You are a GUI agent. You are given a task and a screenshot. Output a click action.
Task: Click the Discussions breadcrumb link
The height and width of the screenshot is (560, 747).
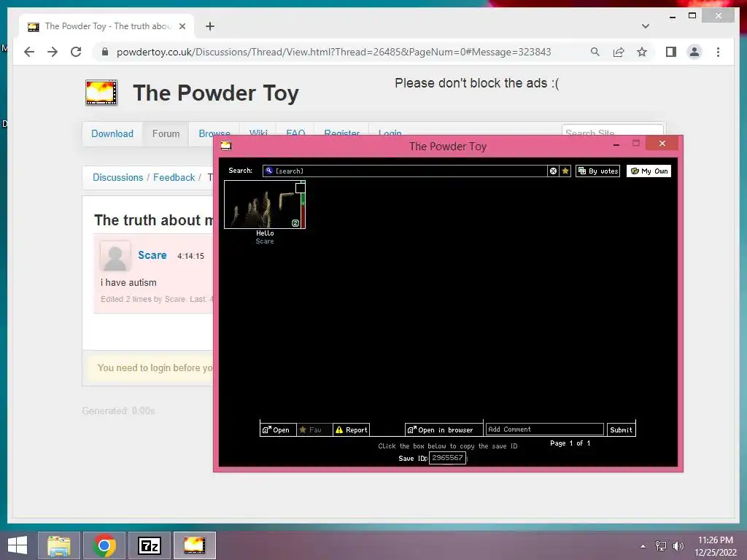[x=117, y=177]
